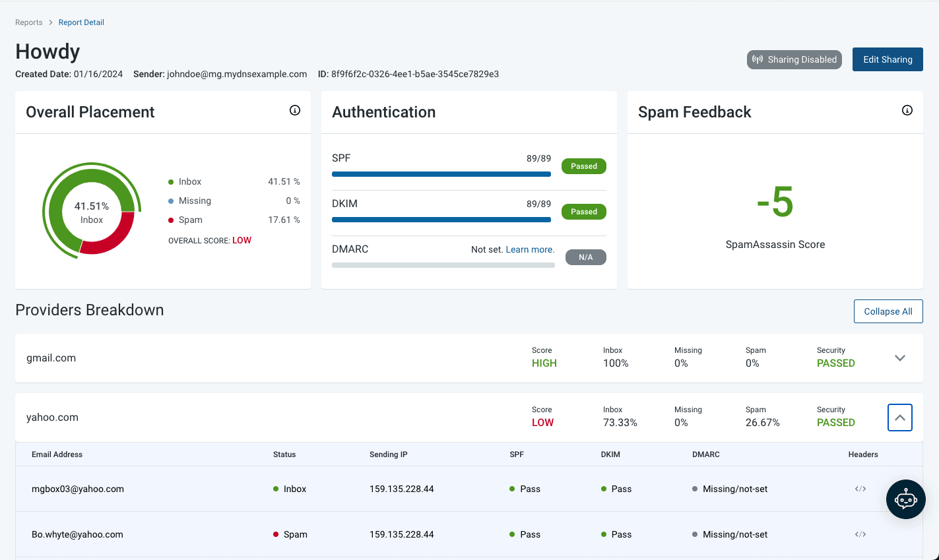This screenshot has height=560, width=939.
Task: Click Collapse All providers button
Action: pos(888,311)
